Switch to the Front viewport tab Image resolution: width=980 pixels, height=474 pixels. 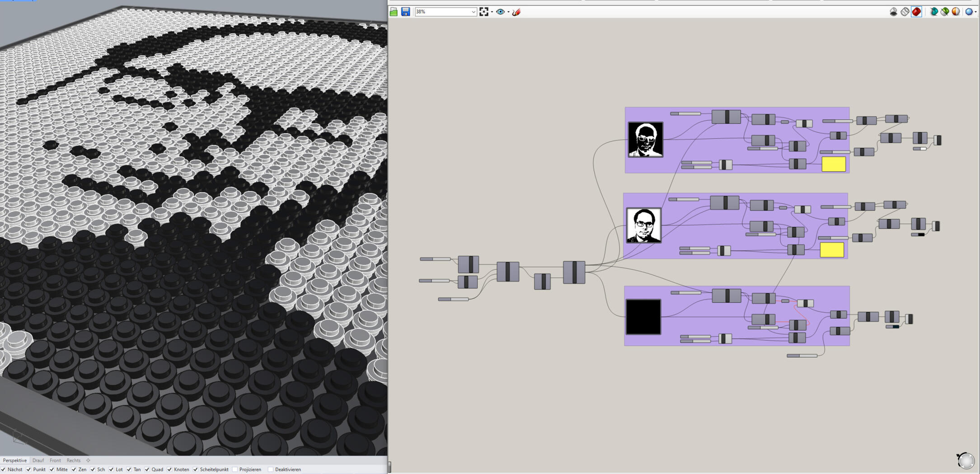[x=55, y=460]
